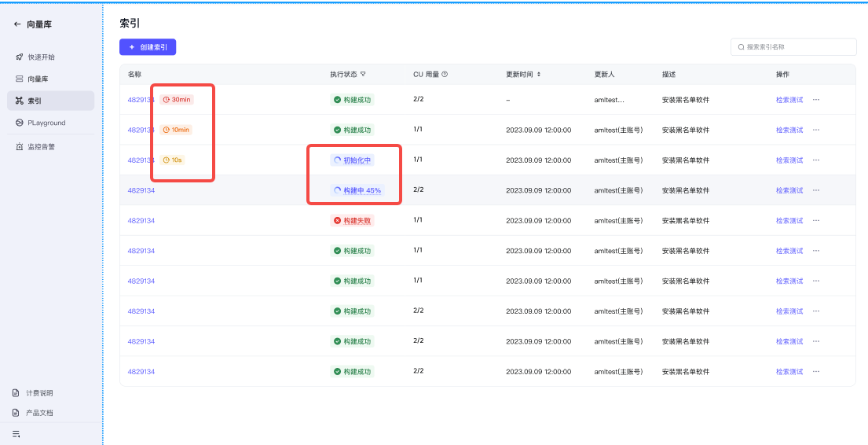Open more actions for the 10min row
This screenshot has height=445, width=868.
[816, 130]
